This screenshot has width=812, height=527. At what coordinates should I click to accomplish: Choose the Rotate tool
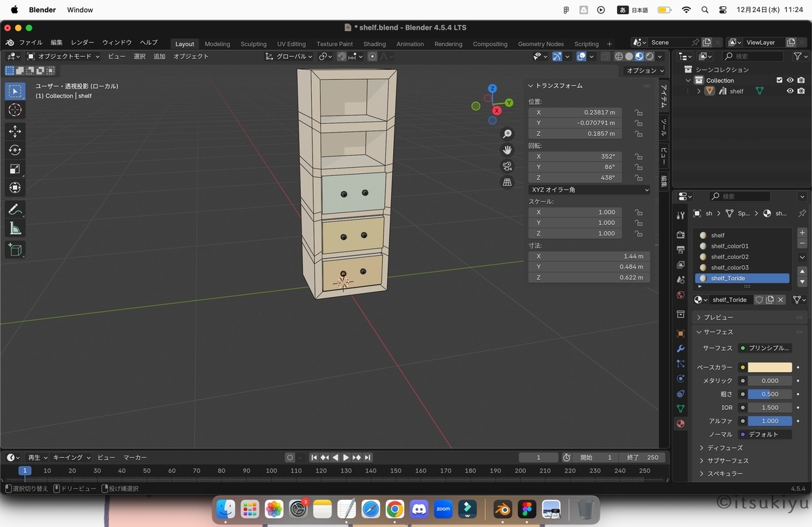[15, 150]
